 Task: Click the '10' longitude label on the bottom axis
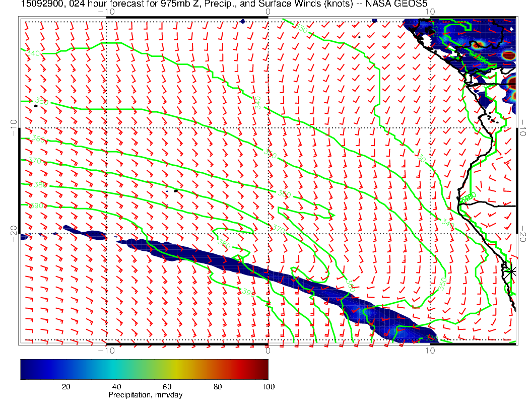[x=430, y=351]
